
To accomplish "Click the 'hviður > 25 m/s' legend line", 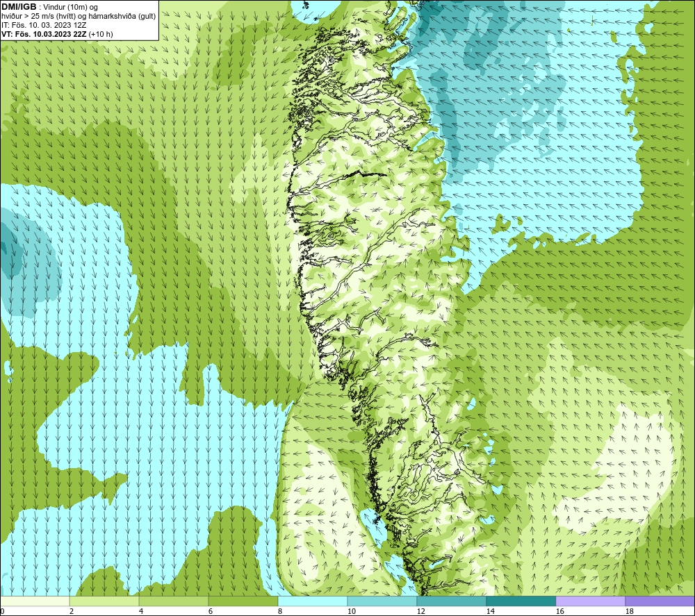I will [x=79, y=17].
